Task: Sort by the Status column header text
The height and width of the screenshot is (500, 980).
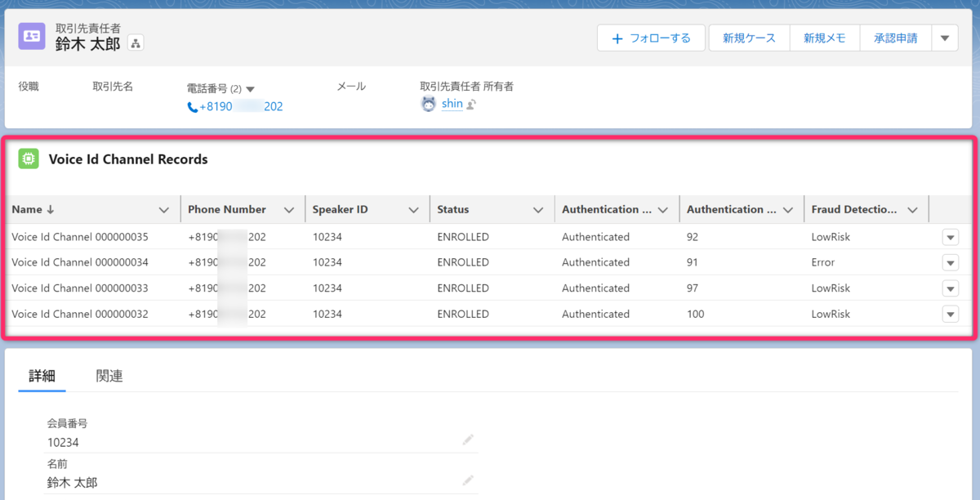Action: click(x=453, y=209)
